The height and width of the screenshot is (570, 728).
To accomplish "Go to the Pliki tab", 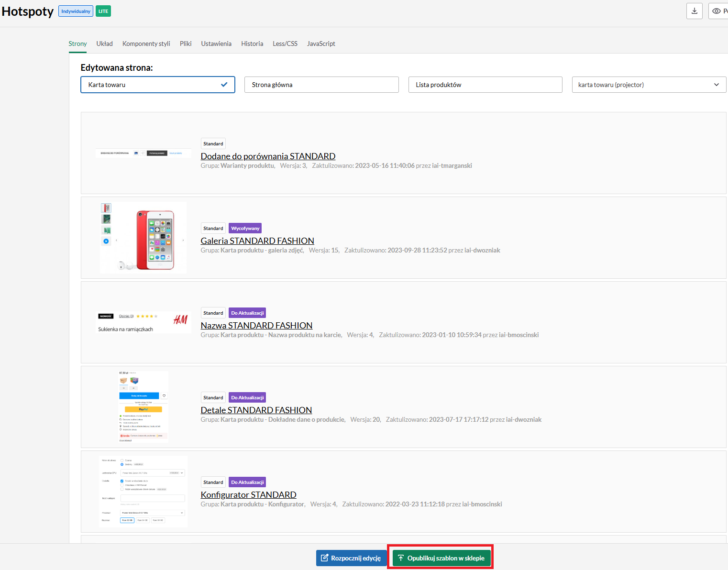I will pos(186,44).
